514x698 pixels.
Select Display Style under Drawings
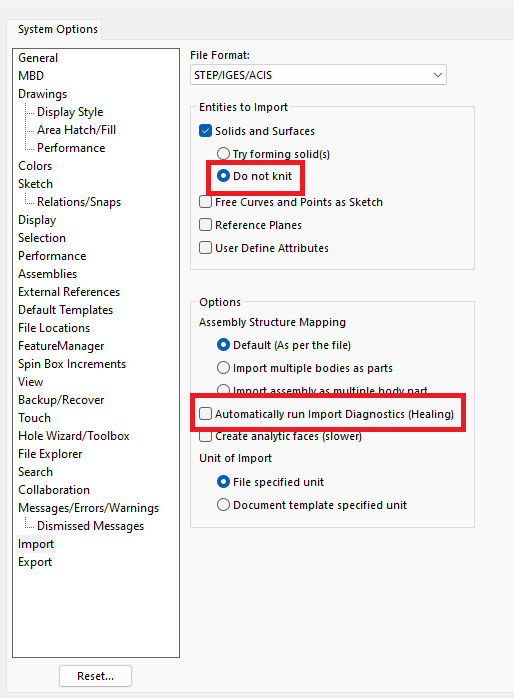(x=70, y=112)
